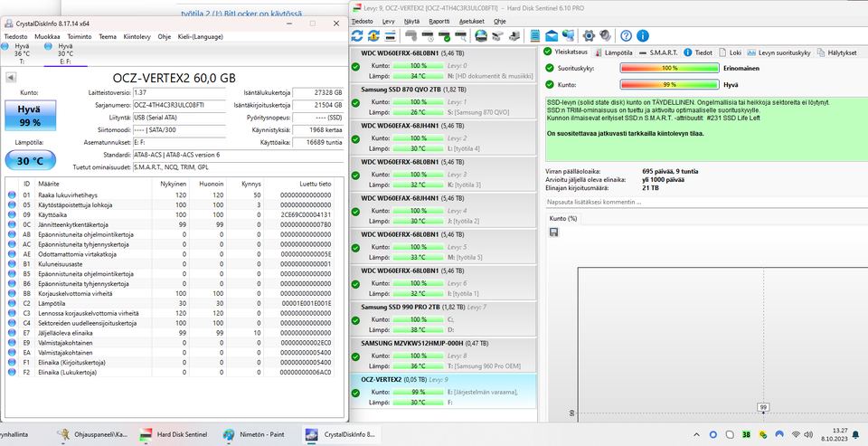Screen dimensions: 868x446
Task: Click the globe disk icon in toolbar
Action: [481, 35]
